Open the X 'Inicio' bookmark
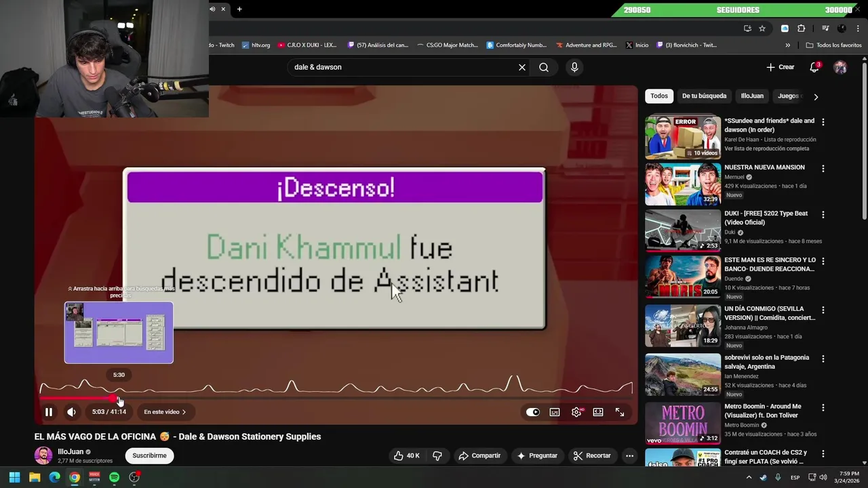 [637, 45]
